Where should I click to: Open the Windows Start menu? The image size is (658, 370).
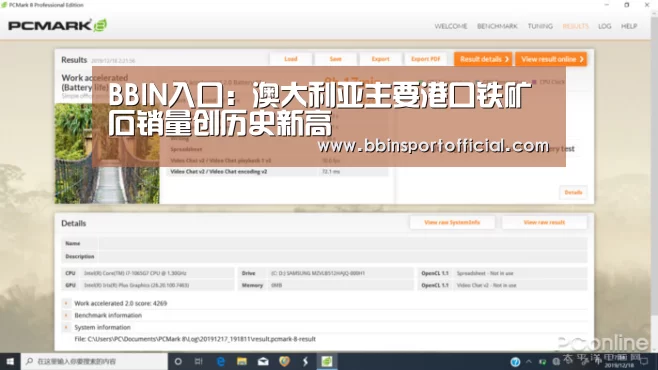point(10,361)
